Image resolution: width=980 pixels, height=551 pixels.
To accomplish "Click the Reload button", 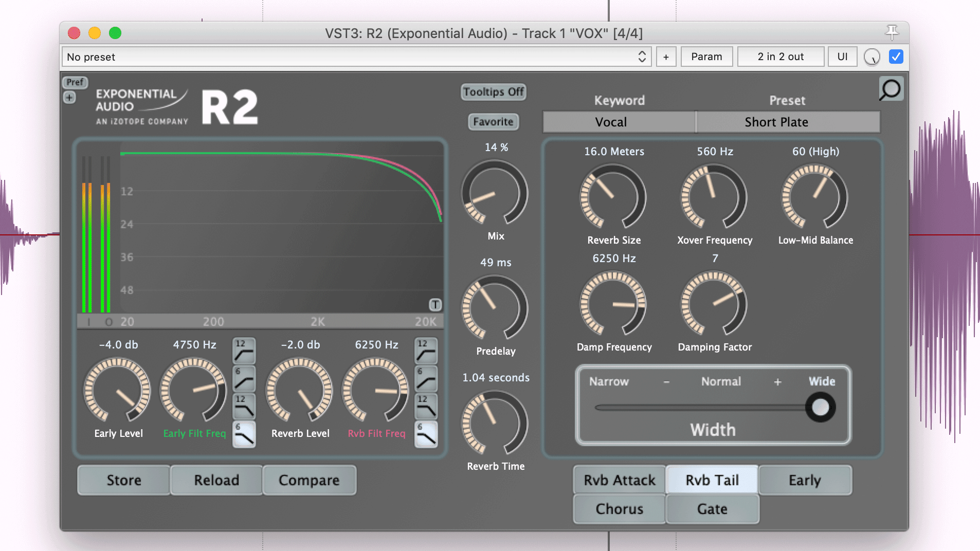I will tap(216, 480).
